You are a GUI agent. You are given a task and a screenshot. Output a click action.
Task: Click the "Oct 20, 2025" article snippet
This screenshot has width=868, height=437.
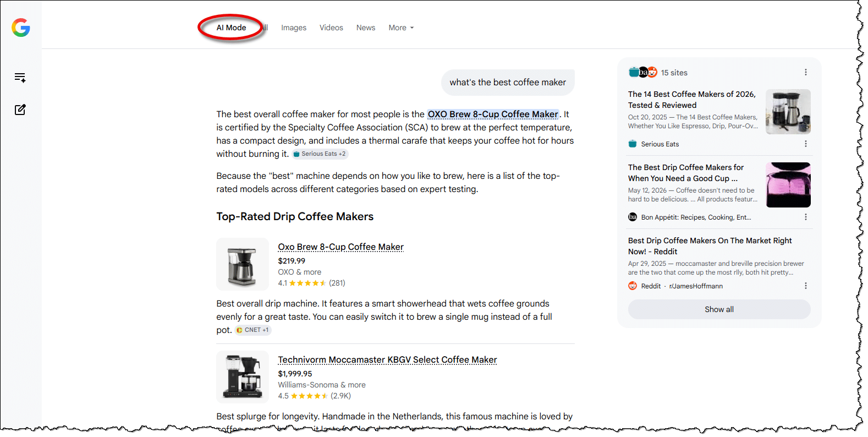click(x=693, y=122)
